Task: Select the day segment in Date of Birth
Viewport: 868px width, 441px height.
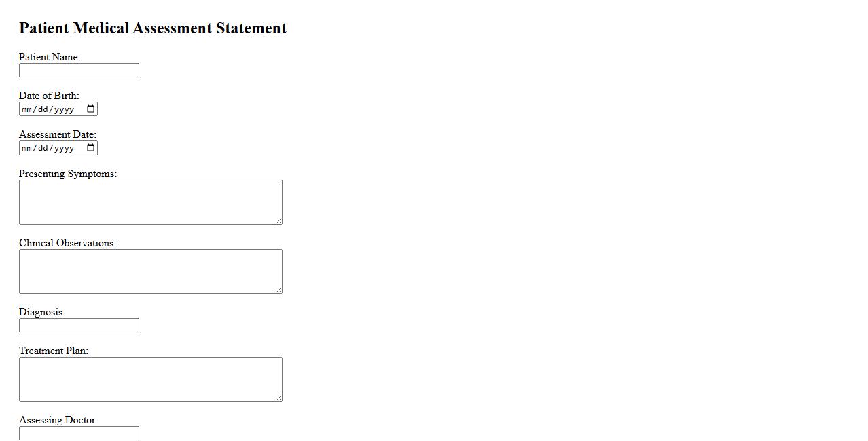Action: tap(43, 109)
